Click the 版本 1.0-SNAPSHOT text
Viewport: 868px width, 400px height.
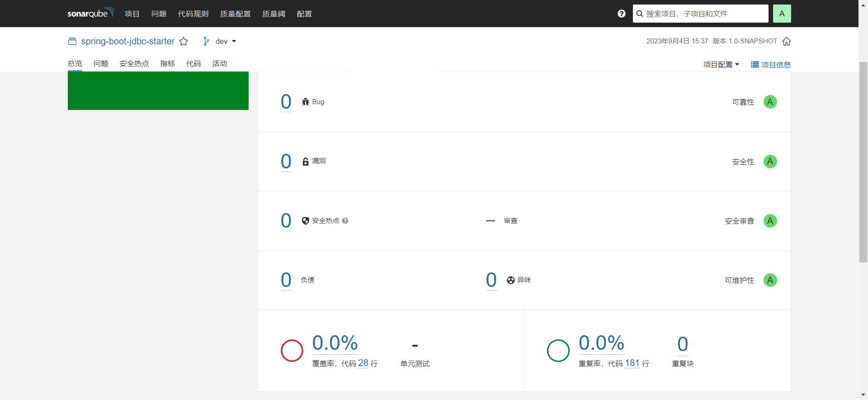[x=745, y=41]
